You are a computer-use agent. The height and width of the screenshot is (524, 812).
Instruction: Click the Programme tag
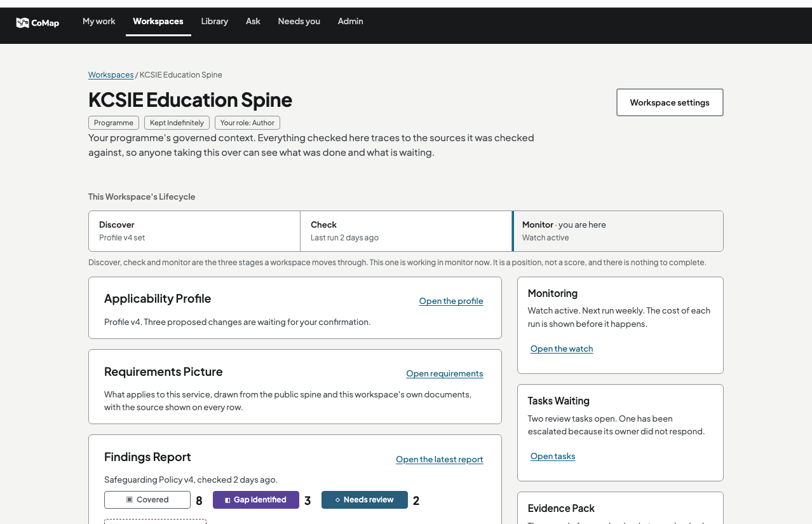114,123
